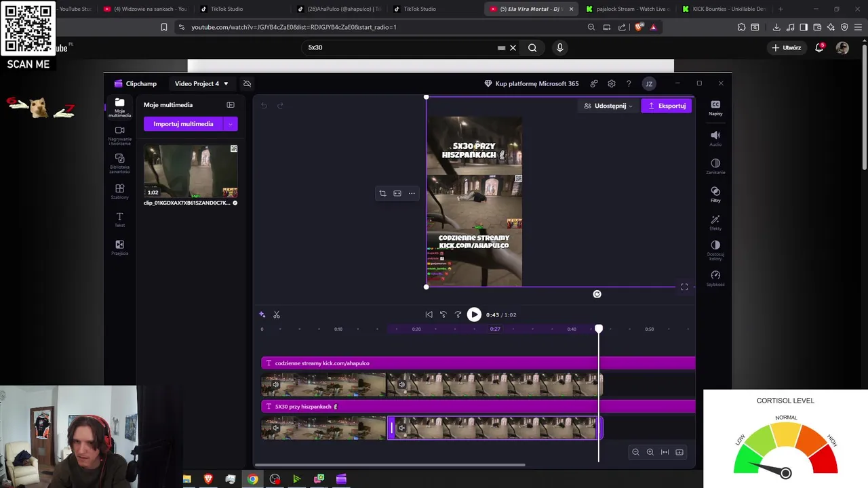
Task: Open Tekst sidebar tab
Action: tap(119, 220)
